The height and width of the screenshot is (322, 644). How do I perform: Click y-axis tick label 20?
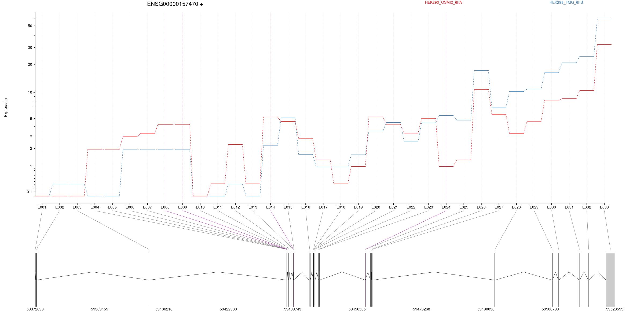pos(30,64)
